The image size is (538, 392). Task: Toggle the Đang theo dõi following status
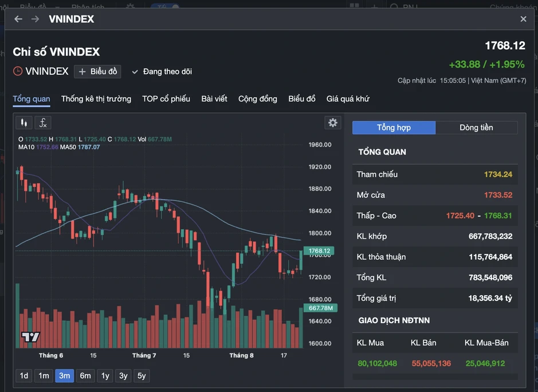[x=162, y=72]
